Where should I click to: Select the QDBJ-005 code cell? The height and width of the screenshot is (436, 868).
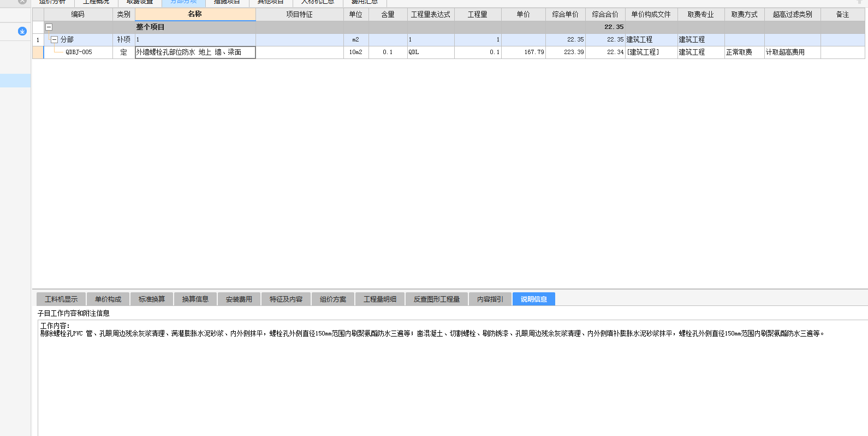[79, 52]
